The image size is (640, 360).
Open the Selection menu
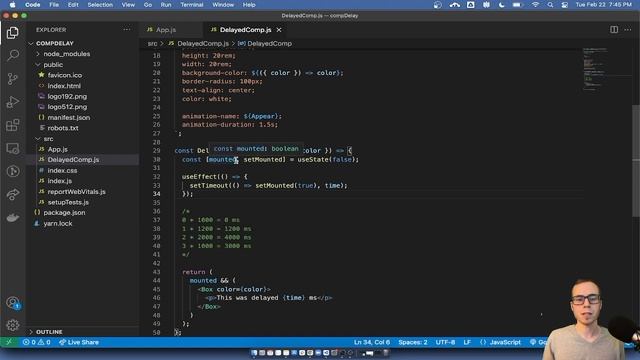(100, 5)
